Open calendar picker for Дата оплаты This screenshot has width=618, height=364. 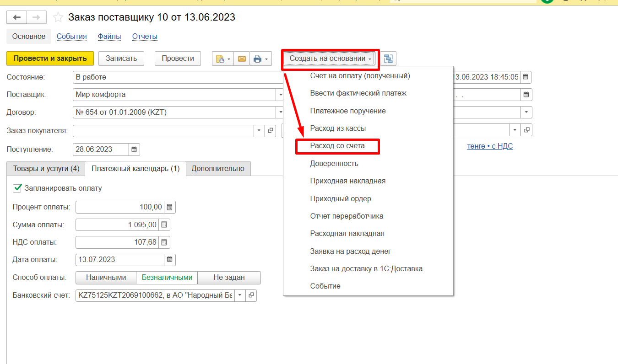pyautogui.click(x=170, y=259)
